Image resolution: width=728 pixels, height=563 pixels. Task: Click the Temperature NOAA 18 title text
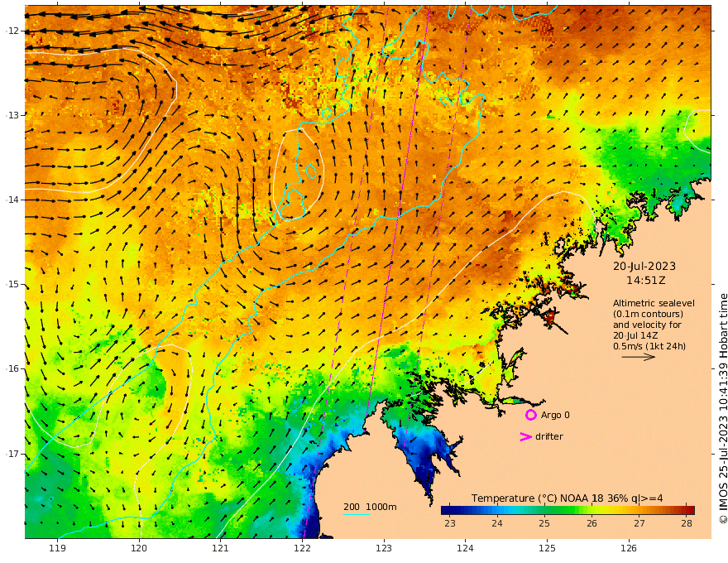[567, 498]
